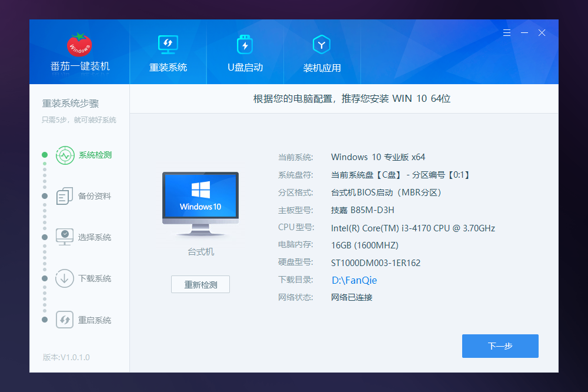Click the Intel Core i3-4170 CPU value

[413, 228]
